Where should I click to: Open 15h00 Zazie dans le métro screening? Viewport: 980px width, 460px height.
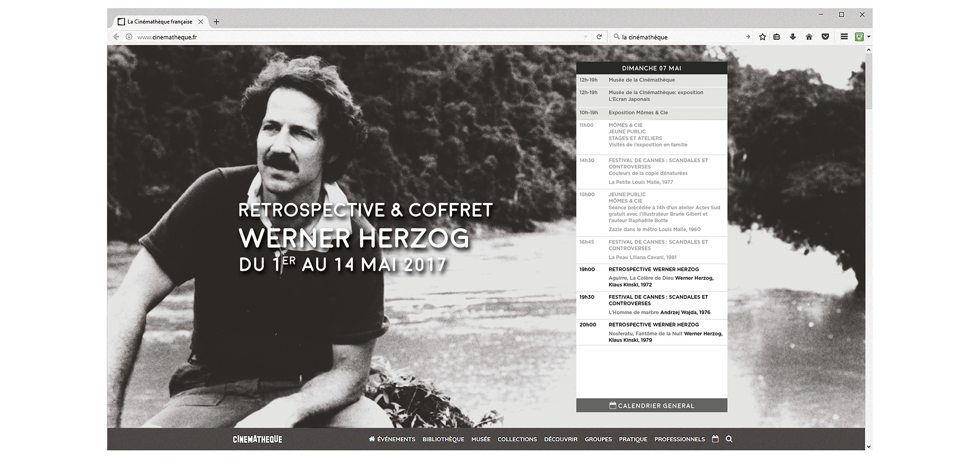point(652,212)
